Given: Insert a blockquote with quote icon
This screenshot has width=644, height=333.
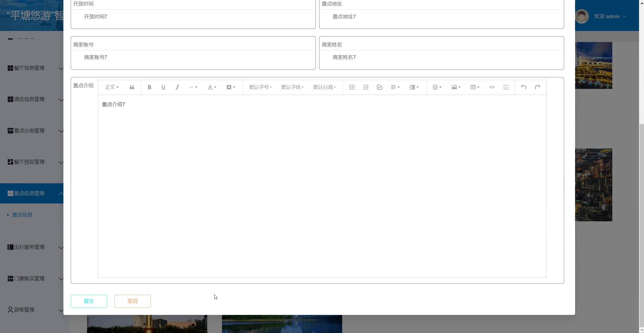Looking at the screenshot, I should pyautogui.click(x=132, y=87).
